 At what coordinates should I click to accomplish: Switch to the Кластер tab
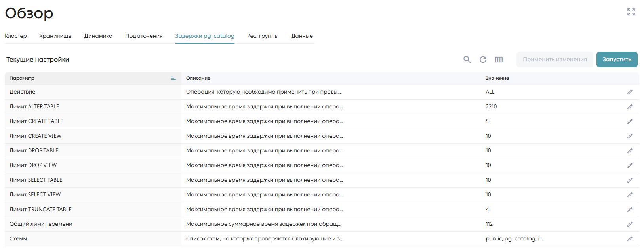coord(16,36)
